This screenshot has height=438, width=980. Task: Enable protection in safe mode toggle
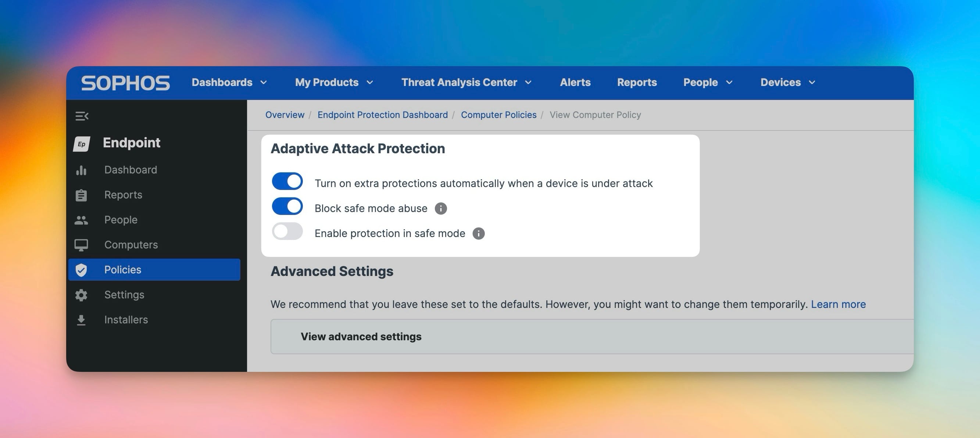click(287, 231)
